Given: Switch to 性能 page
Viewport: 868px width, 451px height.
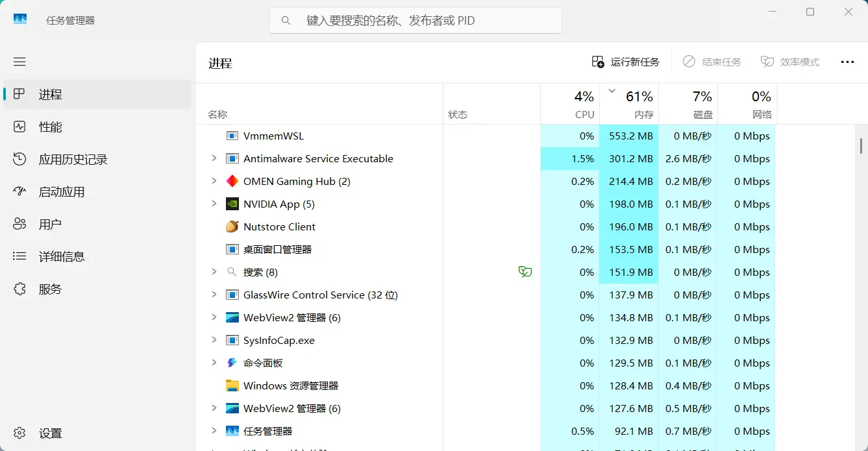Looking at the screenshot, I should (97, 127).
